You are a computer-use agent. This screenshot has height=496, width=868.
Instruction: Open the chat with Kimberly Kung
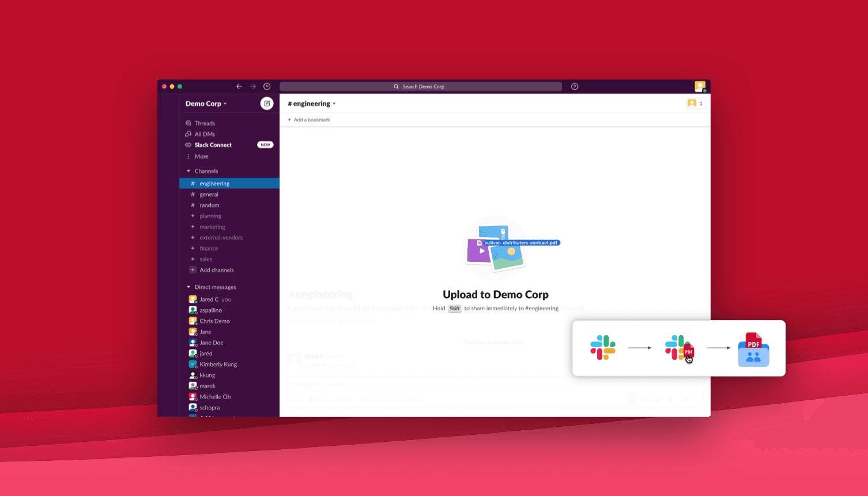point(218,364)
